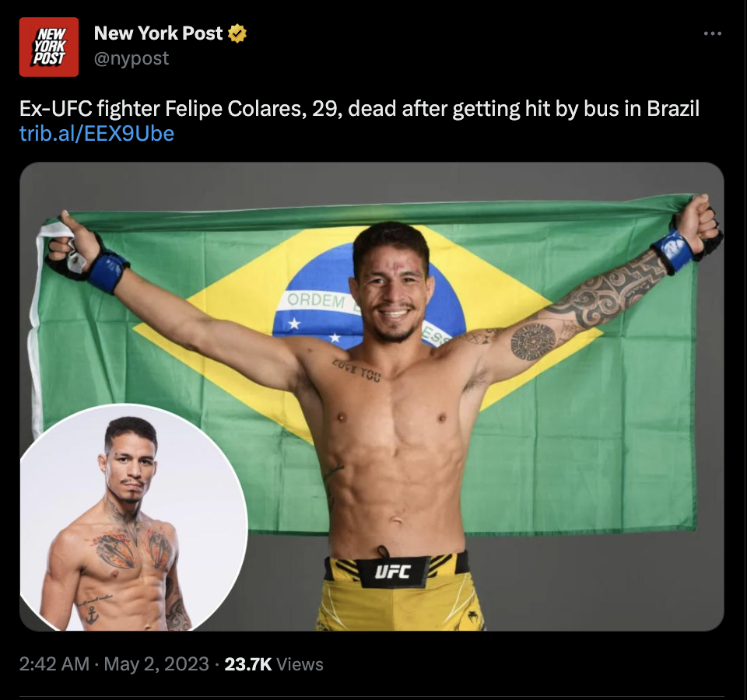Click the UFC logo on the yellow shorts
Image resolution: width=747 pixels, height=700 pixels.
tap(392, 571)
